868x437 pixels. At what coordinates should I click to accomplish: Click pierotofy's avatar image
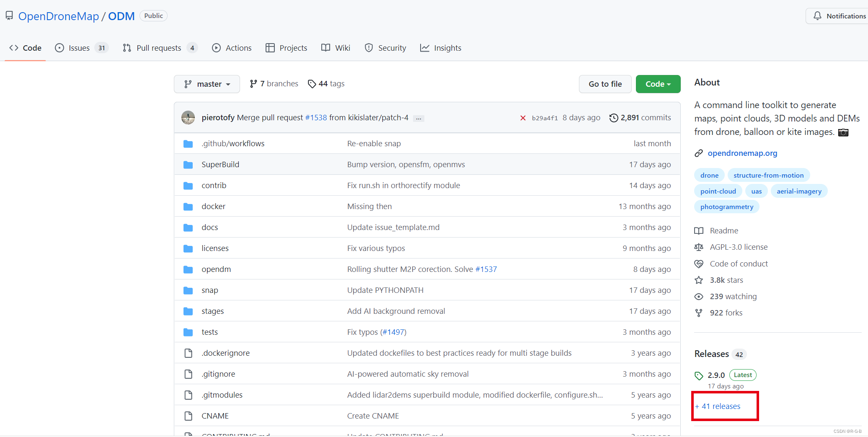[x=188, y=118]
